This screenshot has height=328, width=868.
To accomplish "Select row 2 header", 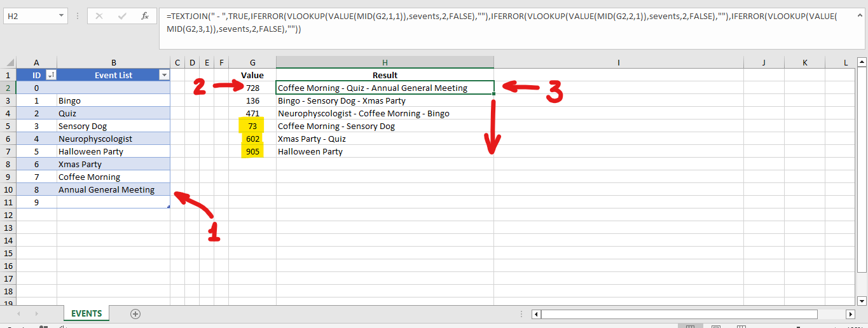I will pos(8,88).
